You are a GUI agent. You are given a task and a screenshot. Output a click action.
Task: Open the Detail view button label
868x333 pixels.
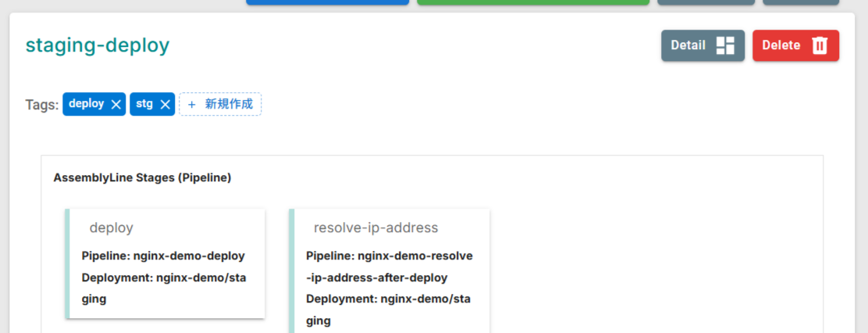(x=688, y=45)
